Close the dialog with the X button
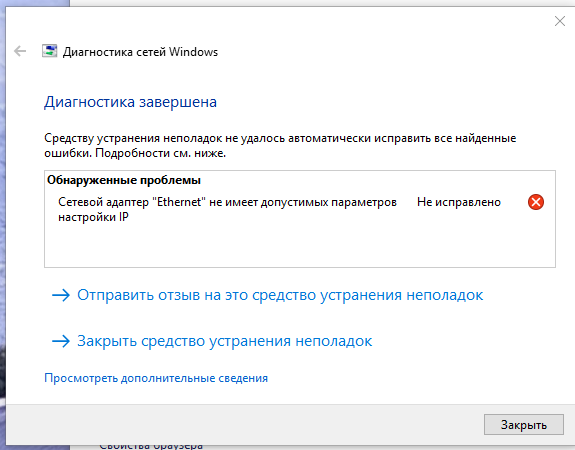Screen dimensions: 575x450 point(560,21)
